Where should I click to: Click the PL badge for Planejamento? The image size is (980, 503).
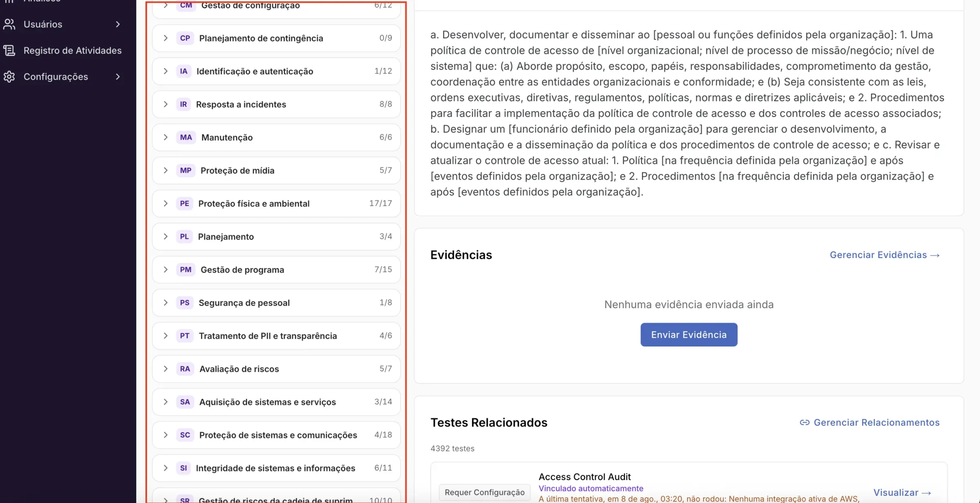pyautogui.click(x=184, y=236)
